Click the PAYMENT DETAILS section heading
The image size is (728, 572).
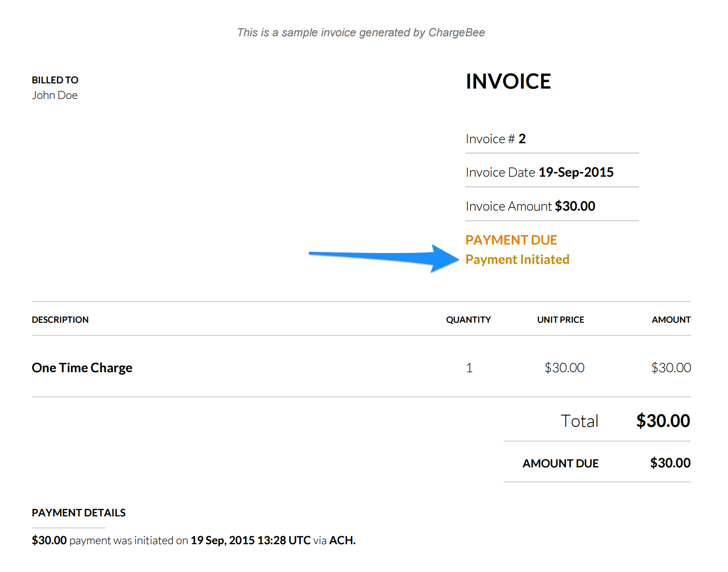tap(79, 513)
